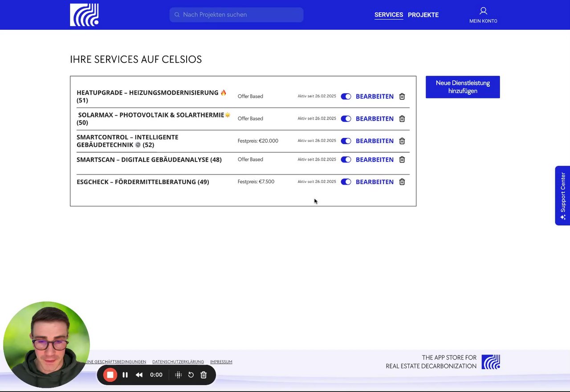Click The App Store for Real Estate Decarbonization tagline

431,362
